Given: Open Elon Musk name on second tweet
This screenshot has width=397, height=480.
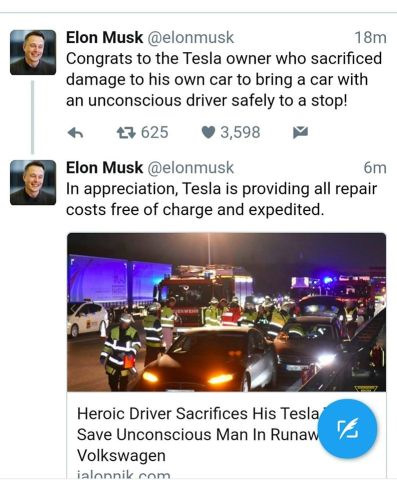Looking at the screenshot, I should 104,167.
